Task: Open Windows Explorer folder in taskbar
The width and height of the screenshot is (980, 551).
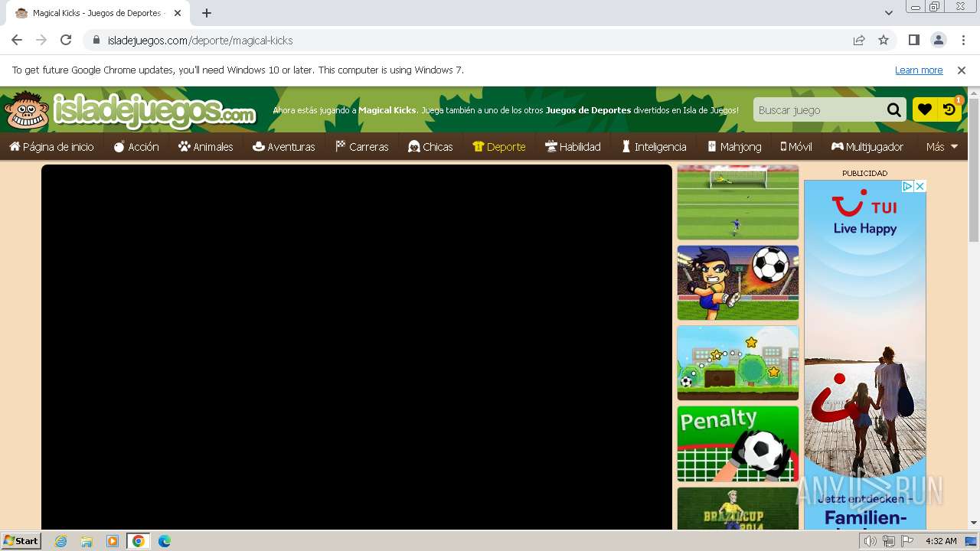Action: pos(87,541)
